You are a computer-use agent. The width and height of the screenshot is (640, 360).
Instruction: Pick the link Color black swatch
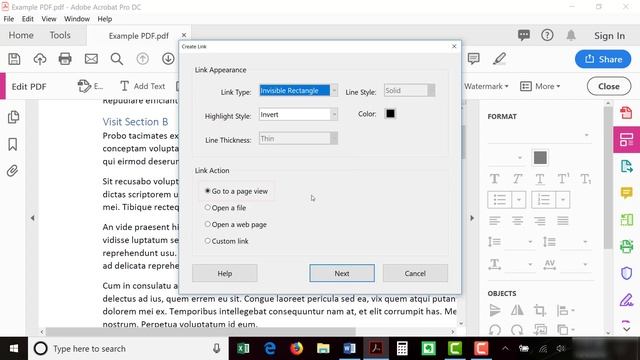(x=390, y=113)
